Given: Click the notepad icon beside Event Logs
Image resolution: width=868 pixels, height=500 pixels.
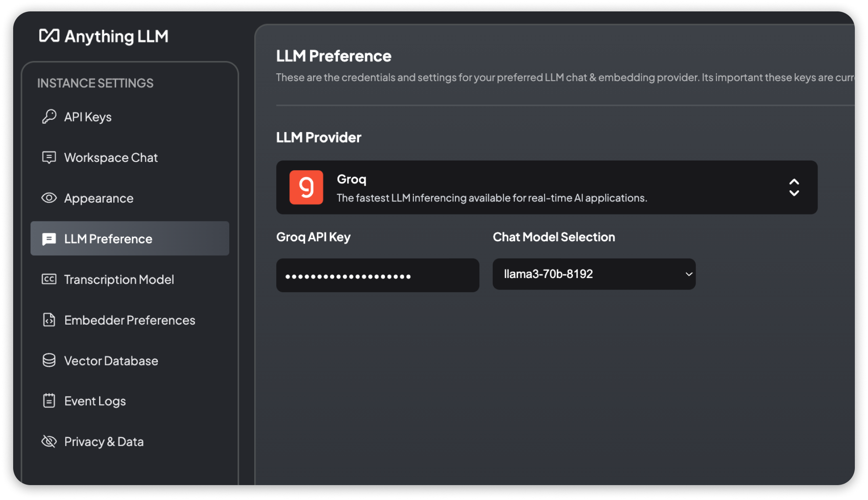Looking at the screenshot, I should point(49,400).
